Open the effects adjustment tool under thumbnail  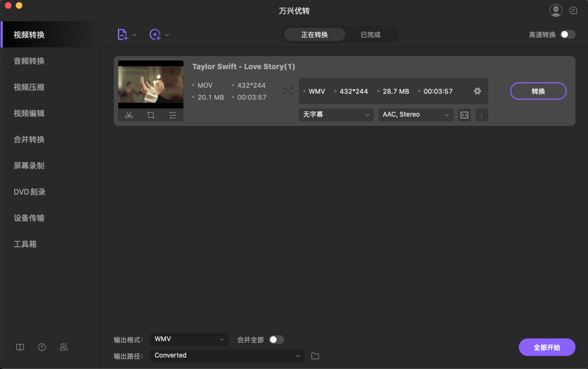173,115
